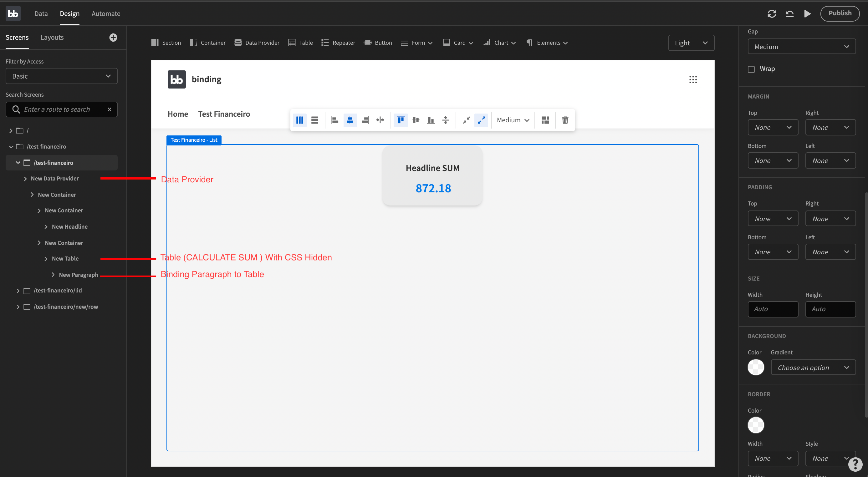Click the Search Screens input field
Viewport: 868px width, 477px height.
(61, 109)
